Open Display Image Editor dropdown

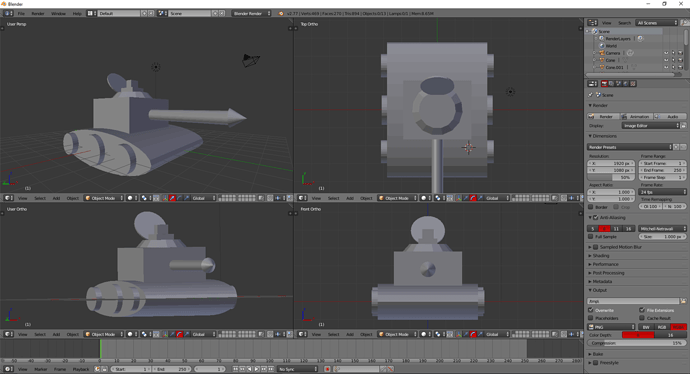(x=651, y=126)
